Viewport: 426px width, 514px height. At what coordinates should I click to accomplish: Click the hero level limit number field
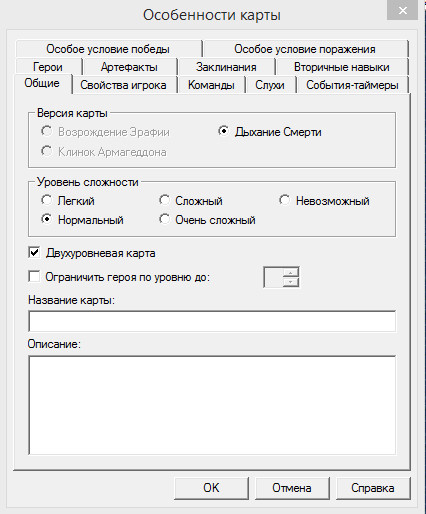(x=273, y=277)
